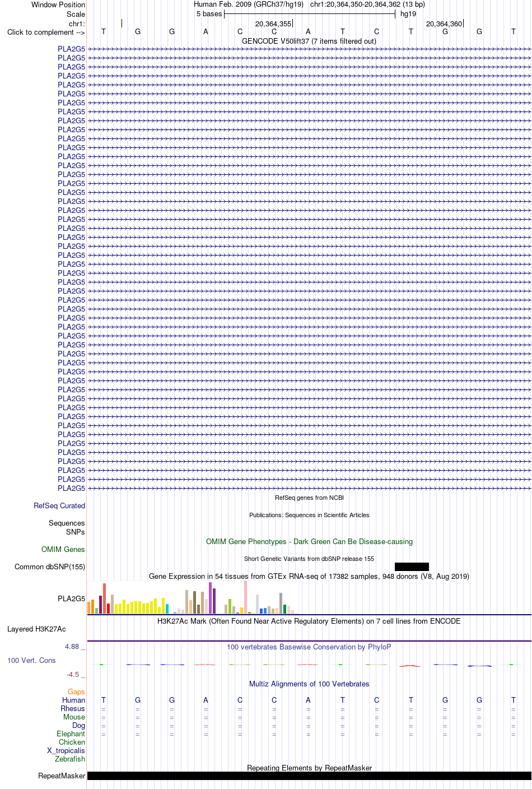
Task: Open the 'OMIM Genes' track label
Action: pos(63,549)
